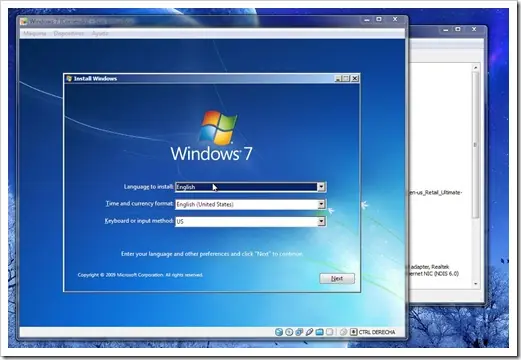Click the 'en-us_Retail_Ultimate-' text in background window
This screenshot has height=360, width=521.
click(x=435, y=193)
